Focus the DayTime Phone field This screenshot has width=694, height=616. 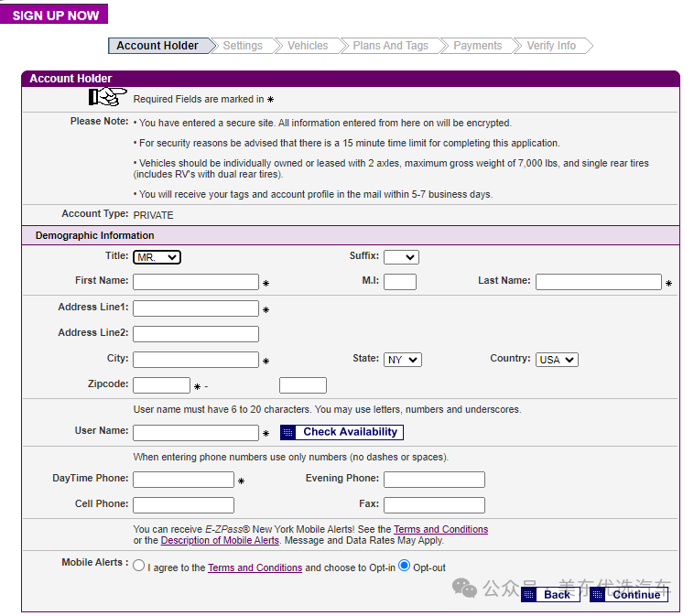click(x=183, y=480)
